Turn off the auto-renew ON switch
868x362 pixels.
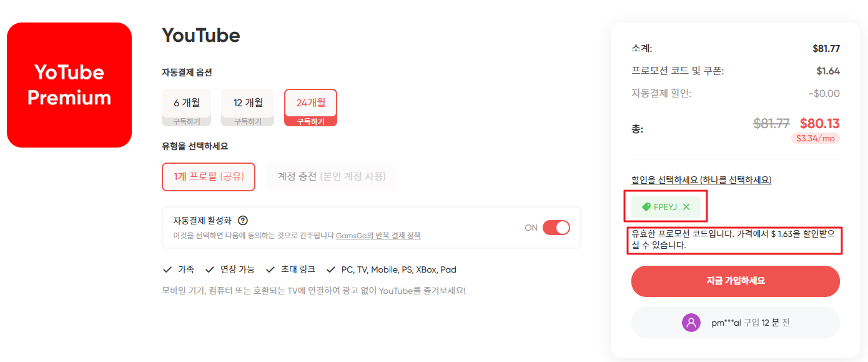point(556,228)
